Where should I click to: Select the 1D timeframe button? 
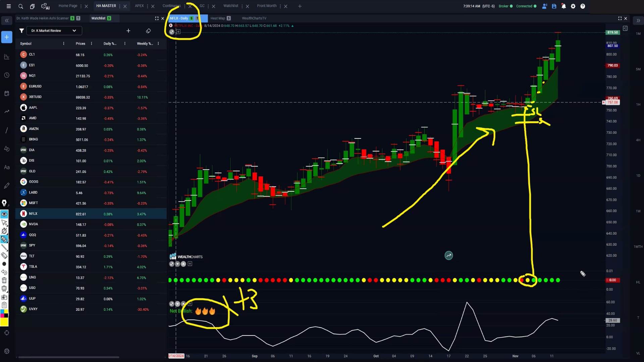[x=638, y=176]
